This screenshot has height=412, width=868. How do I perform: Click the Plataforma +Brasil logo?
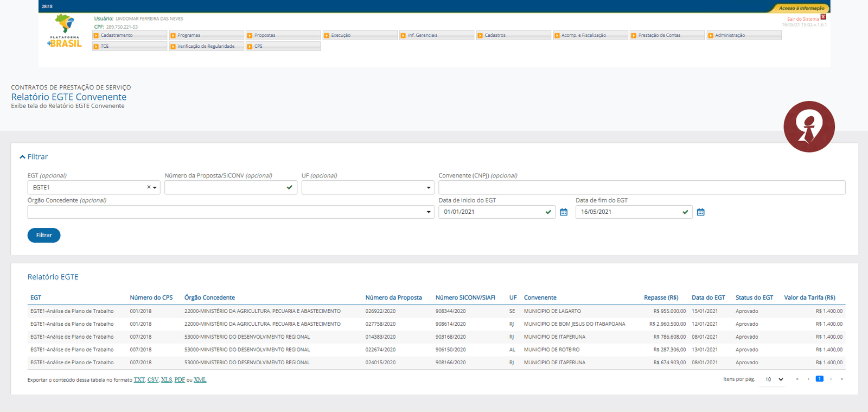[x=65, y=31]
